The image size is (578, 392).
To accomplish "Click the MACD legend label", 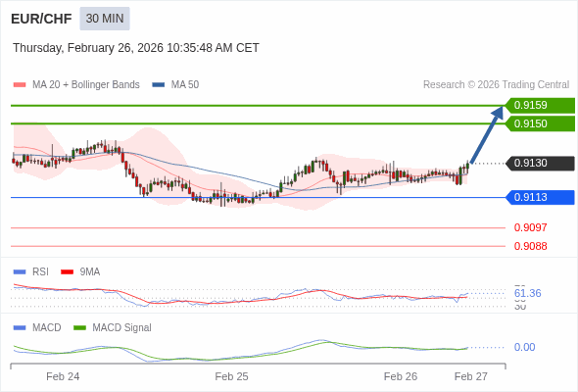I will [x=47, y=328].
